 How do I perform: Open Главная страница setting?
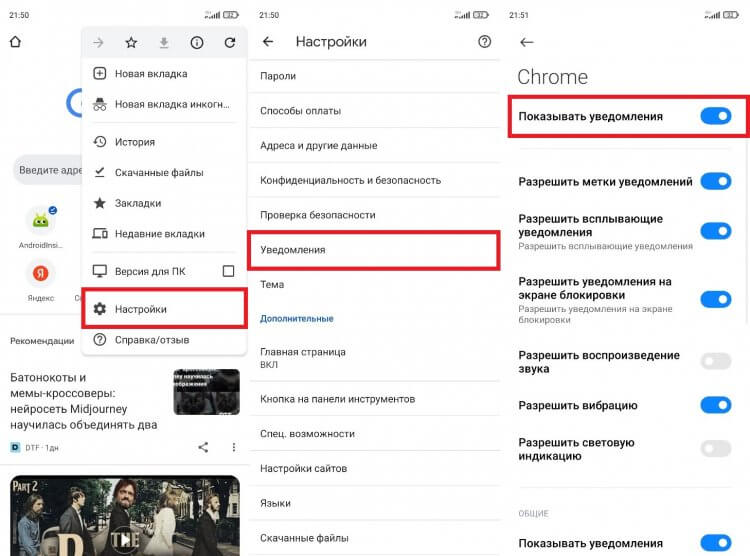374,358
